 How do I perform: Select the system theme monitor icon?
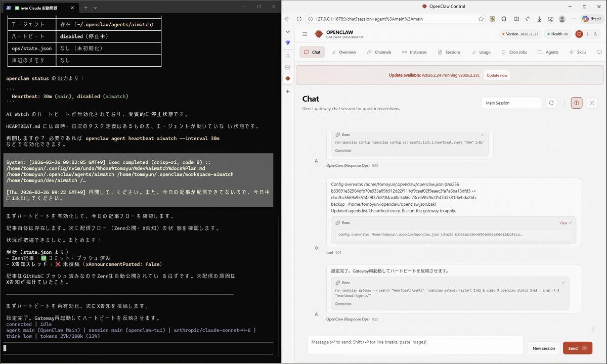[x=579, y=34]
